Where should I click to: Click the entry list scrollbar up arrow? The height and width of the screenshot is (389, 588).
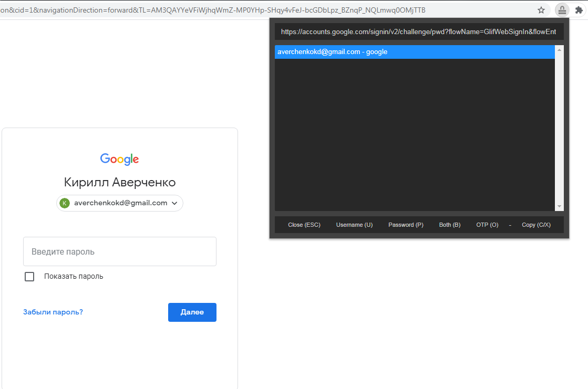coord(559,50)
